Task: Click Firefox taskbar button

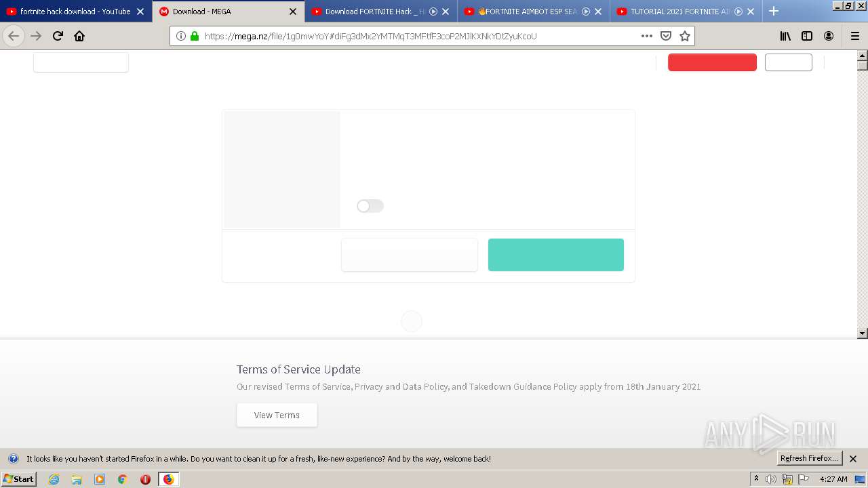Action: 168,479
